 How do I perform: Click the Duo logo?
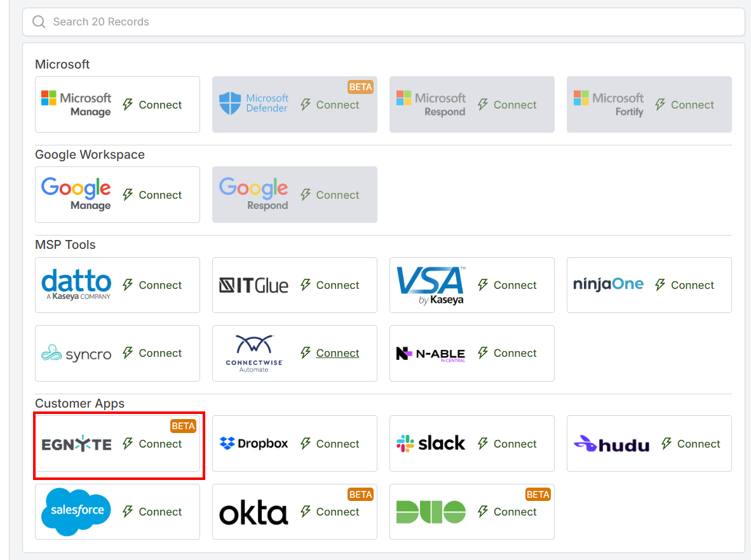point(431,512)
